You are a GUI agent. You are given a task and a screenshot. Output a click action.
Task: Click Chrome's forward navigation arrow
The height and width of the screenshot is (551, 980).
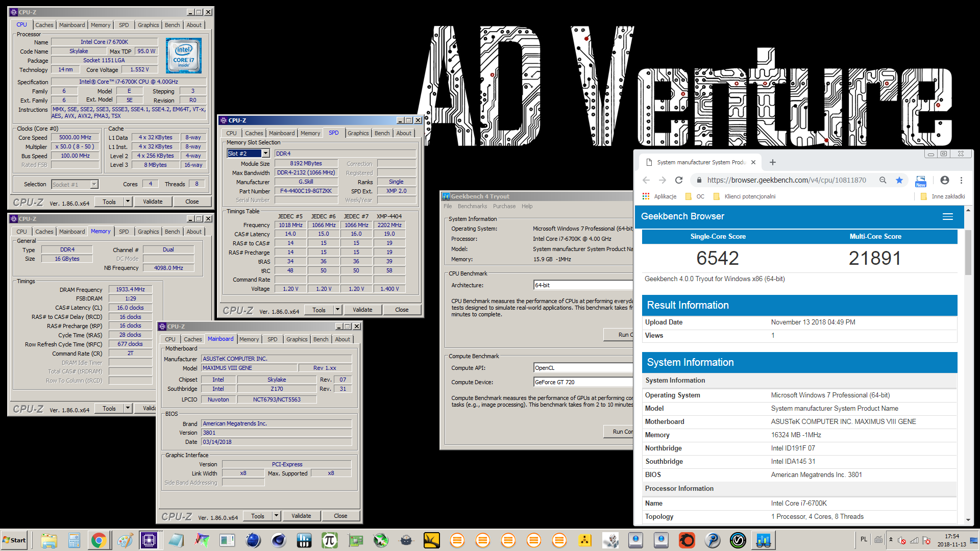[663, 180]
